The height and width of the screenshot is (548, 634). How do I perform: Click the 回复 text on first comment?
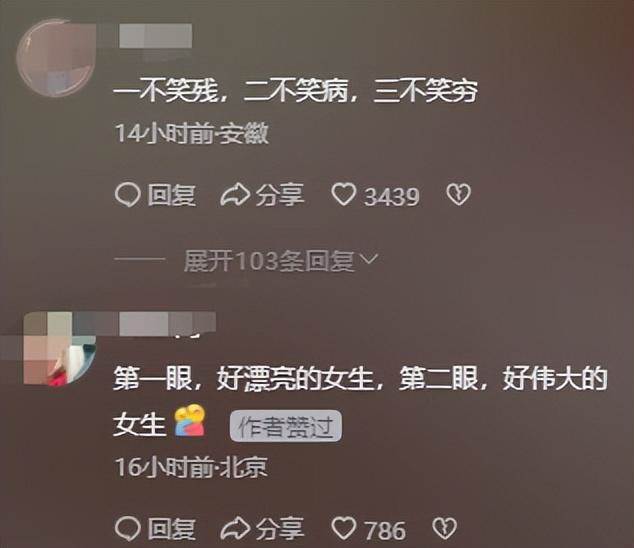171,195
